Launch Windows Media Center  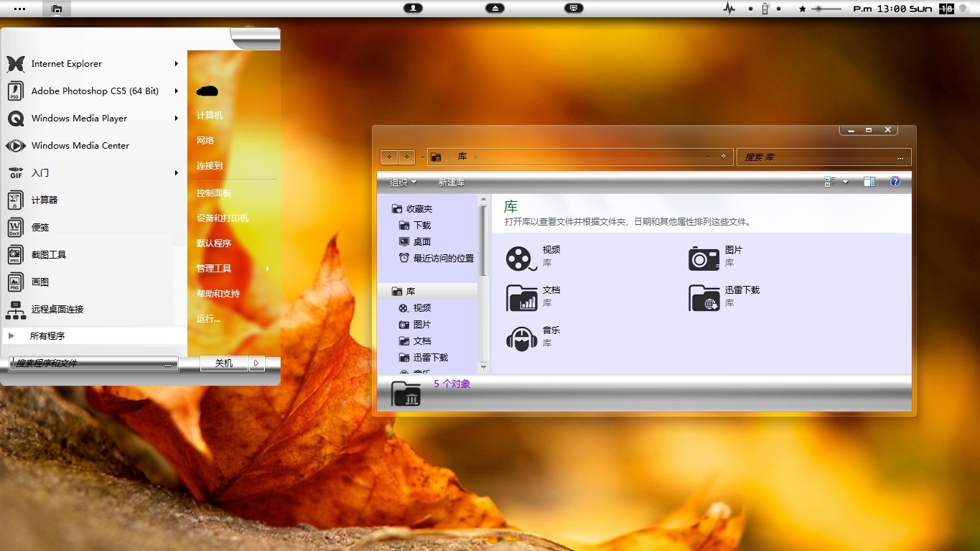pyautogui.click(x=92, y=146)
